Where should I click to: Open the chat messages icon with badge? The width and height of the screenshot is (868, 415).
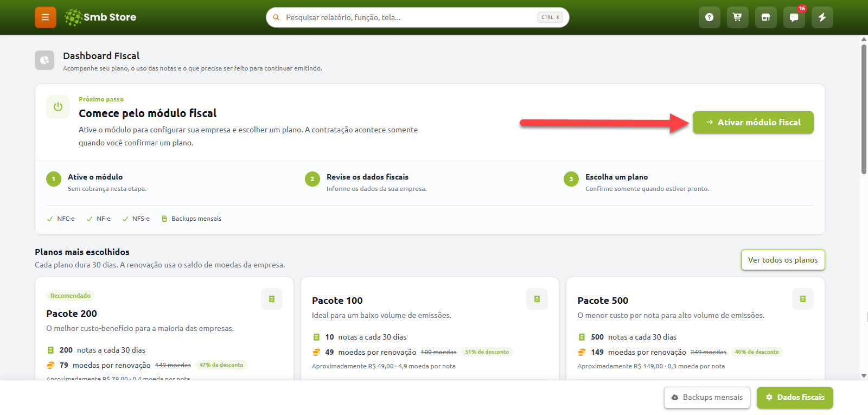794,17
